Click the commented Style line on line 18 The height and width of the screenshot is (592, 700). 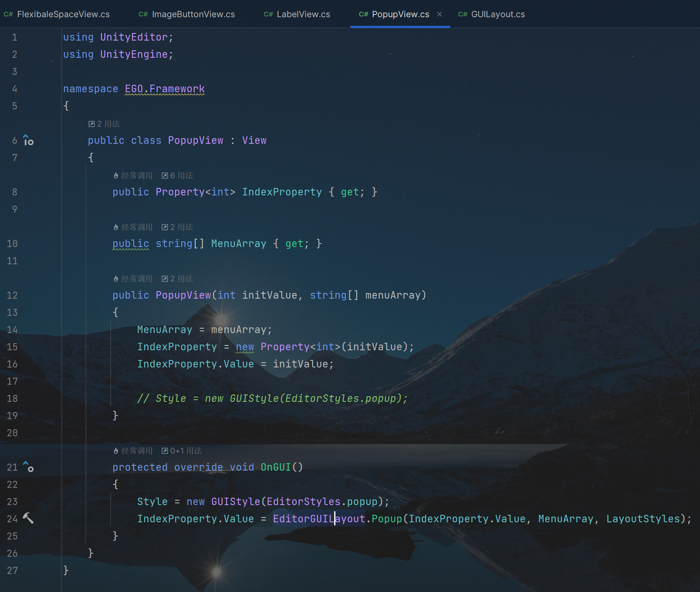tap(272, 398)
